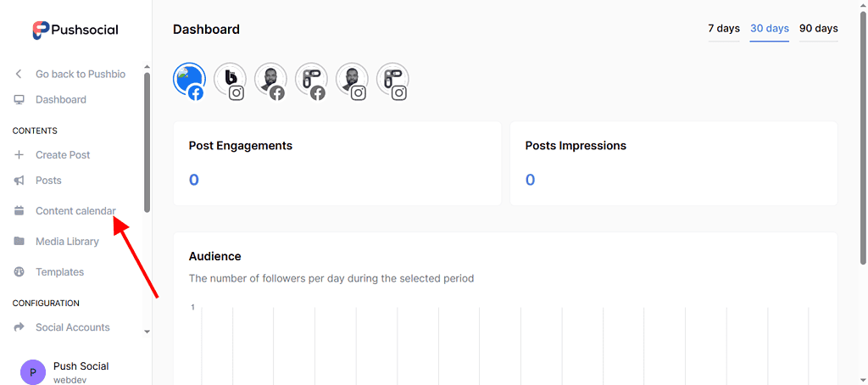Go to the Templates page link
The height and width of the screenshot is (385, 868).
(59, 272)
